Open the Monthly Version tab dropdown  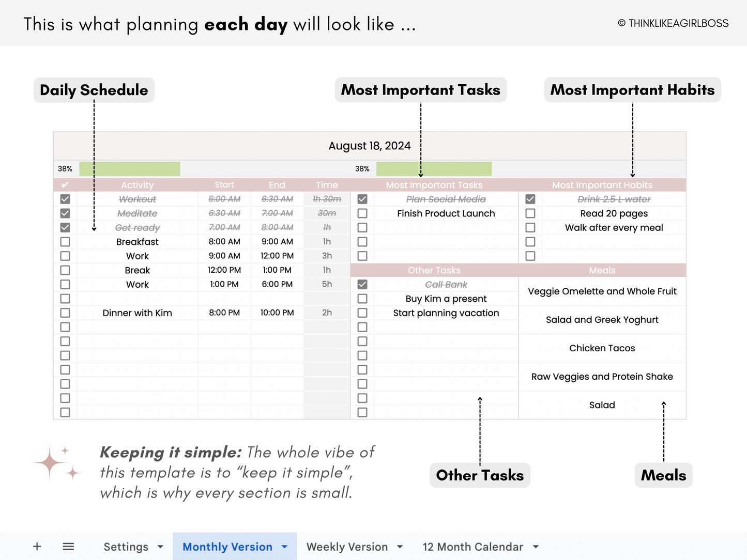284,546
